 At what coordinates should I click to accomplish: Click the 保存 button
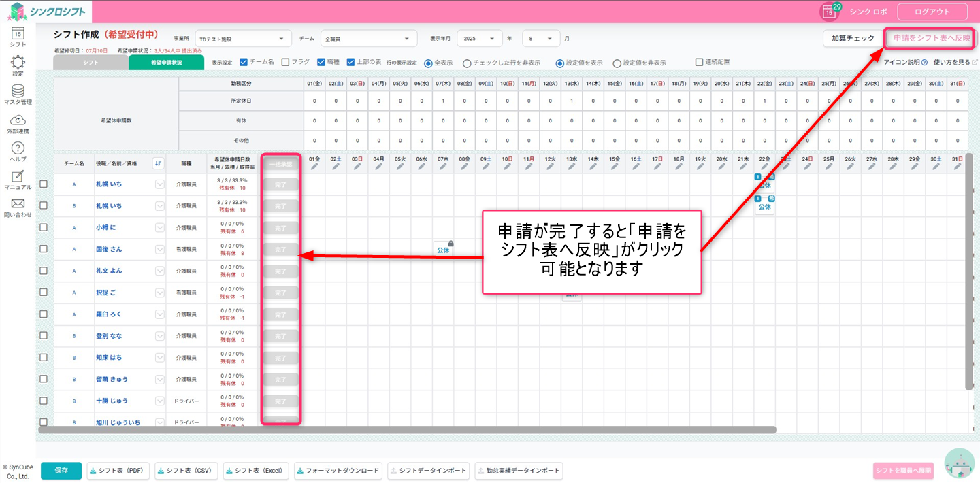61,471
